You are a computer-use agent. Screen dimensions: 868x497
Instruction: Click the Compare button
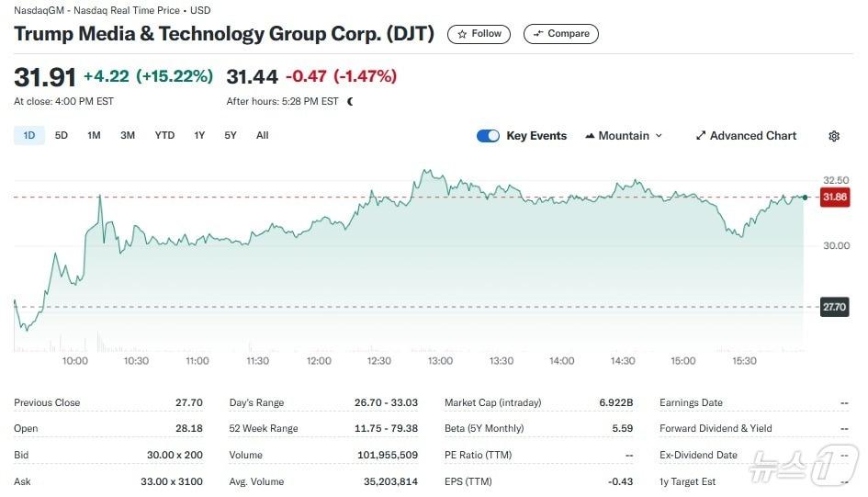point(561,34)
